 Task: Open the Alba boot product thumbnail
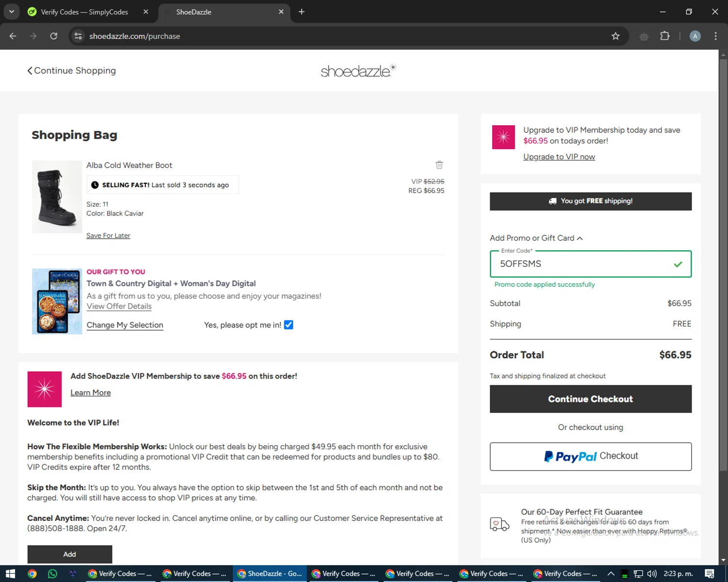pos(57,197)
